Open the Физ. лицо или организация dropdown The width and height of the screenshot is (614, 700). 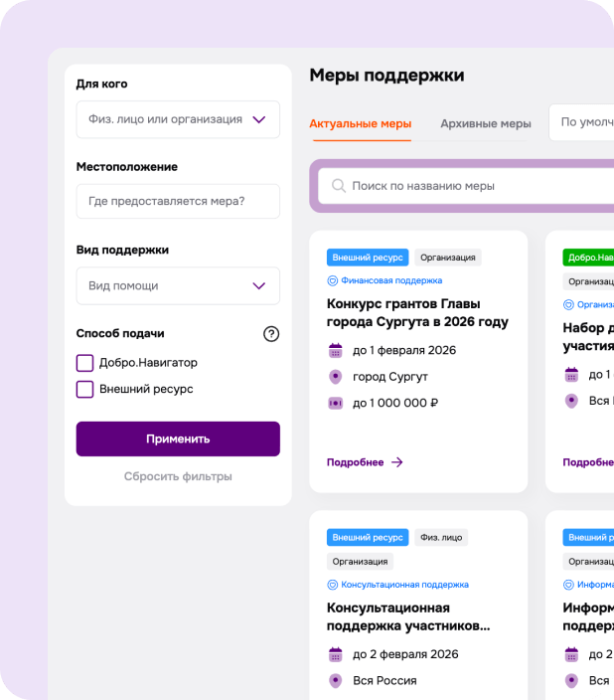click(x=178, y=119)
